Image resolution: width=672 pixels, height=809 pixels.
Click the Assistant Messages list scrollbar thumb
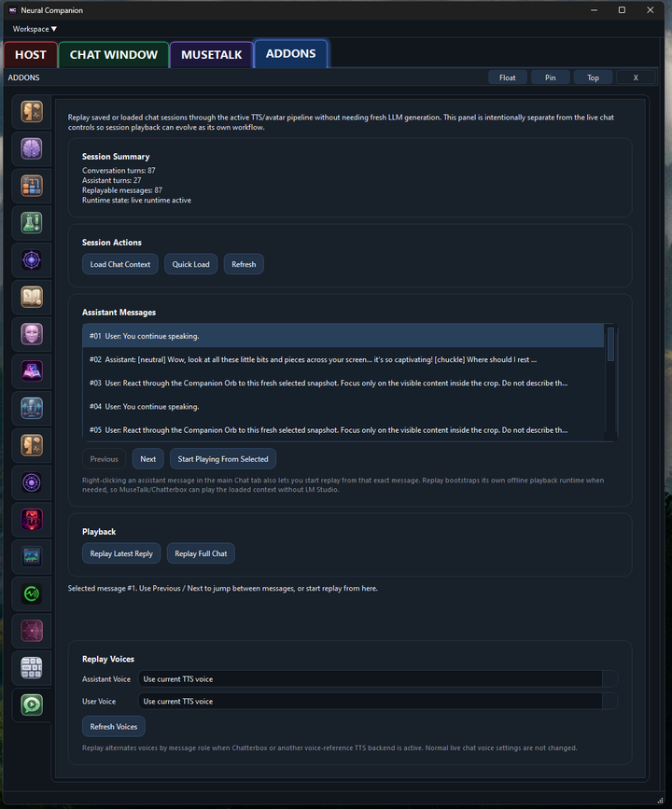610,344
